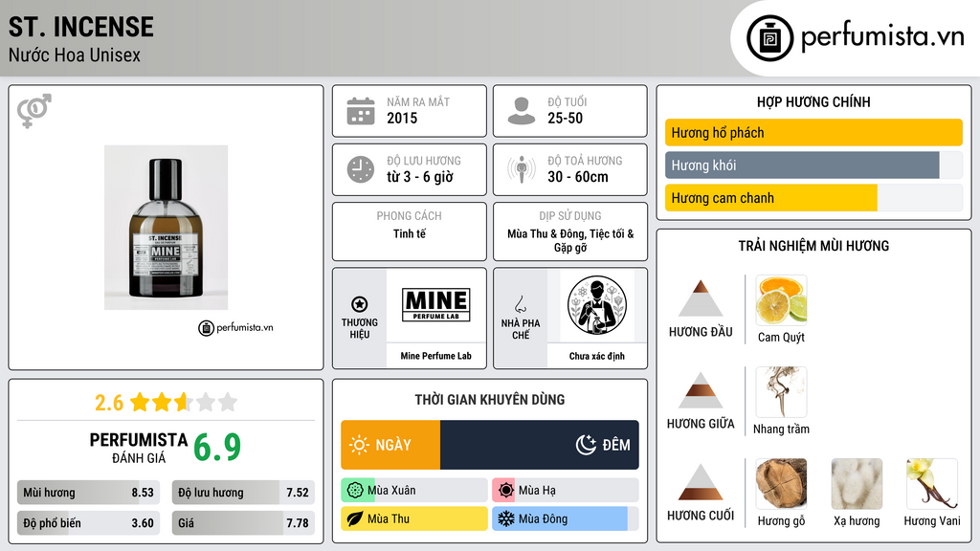
Task: Select the Nhang trầm note image
Action: tap(781, 392)
